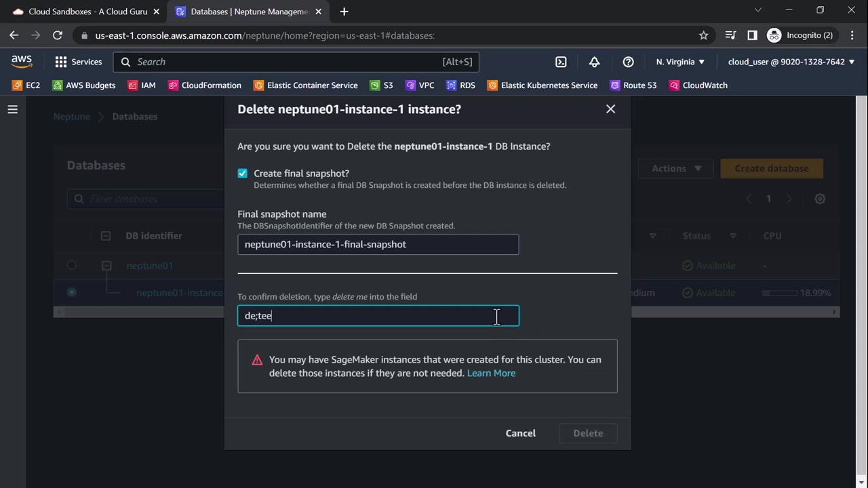Follow the Learn More link
This screenshot has height=488, width=868.
click(x=491, y=373)
